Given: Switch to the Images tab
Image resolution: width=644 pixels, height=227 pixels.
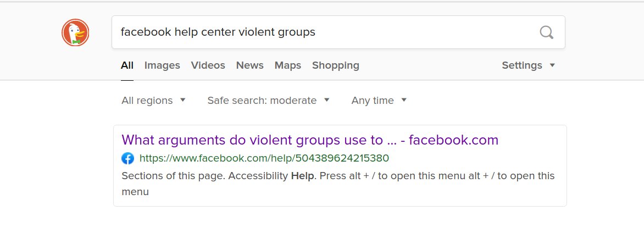Looking at the screenshot, I should [162, 65].
